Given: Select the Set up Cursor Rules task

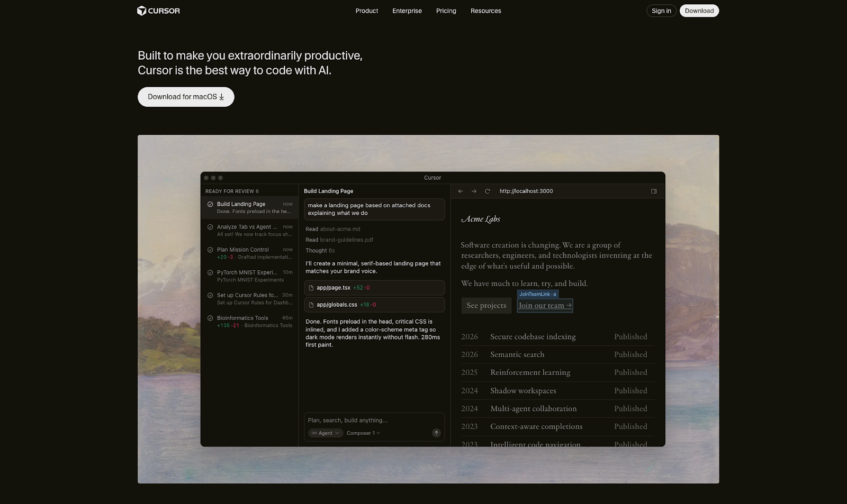Looking at the screenshot, I should click(249, 298).
